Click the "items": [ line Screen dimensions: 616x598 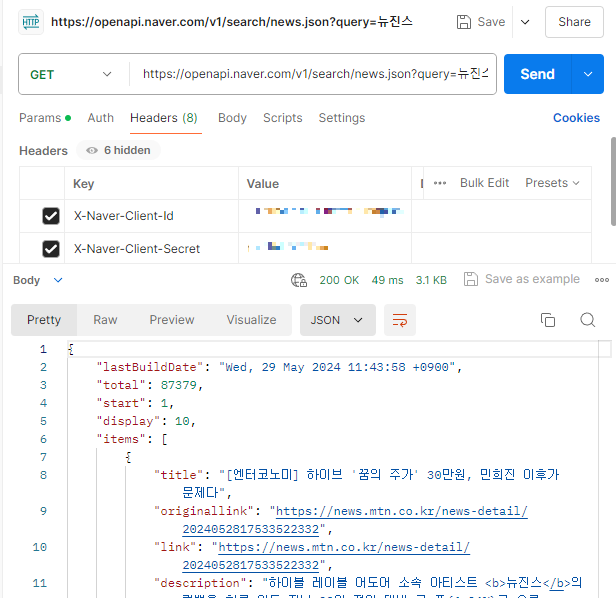pyautogui.click(x=132, y=439)
